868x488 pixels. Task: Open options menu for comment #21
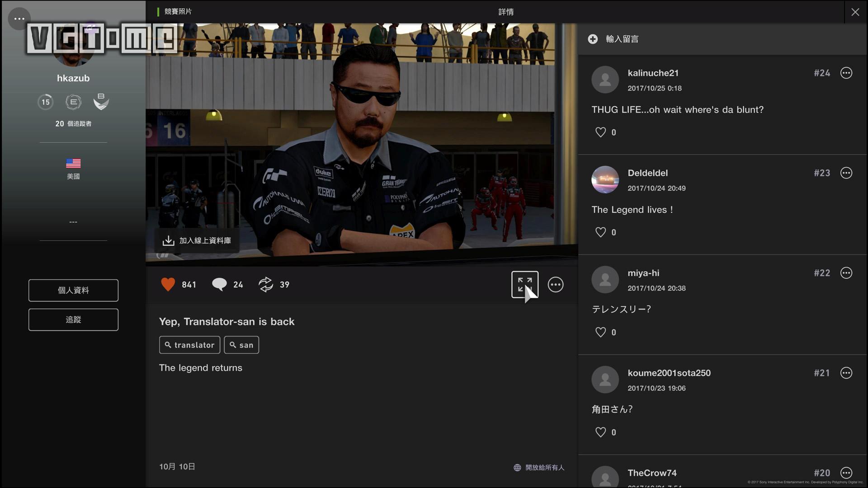coord(846,373)
